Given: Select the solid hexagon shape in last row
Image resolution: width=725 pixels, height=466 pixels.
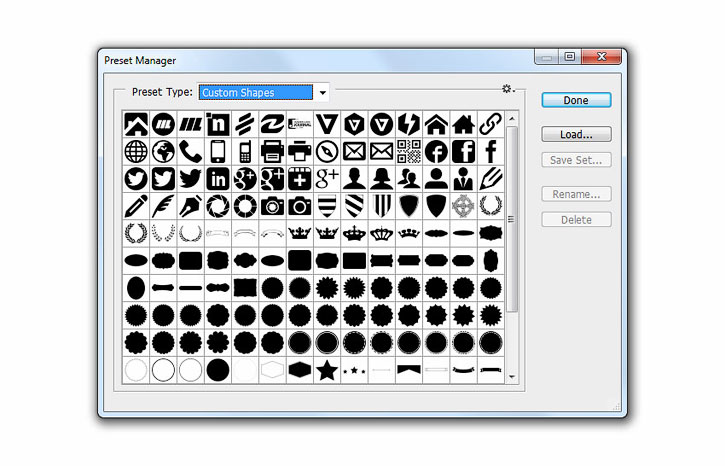Looking at the screenshot, I should click(300, 370).
